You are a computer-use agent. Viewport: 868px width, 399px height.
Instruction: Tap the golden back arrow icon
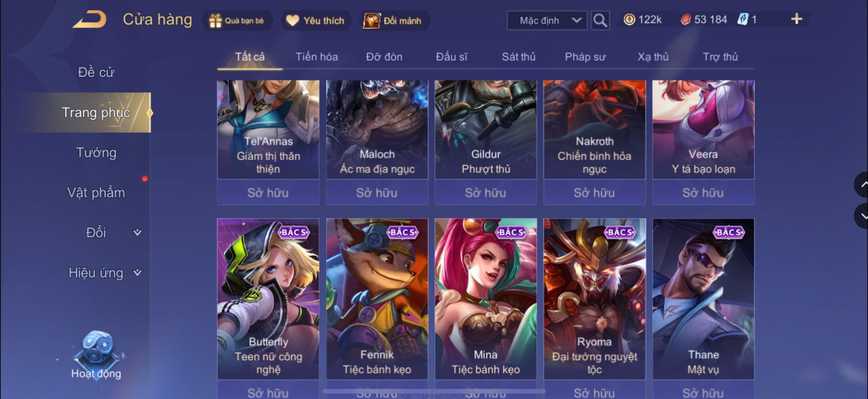90,20
